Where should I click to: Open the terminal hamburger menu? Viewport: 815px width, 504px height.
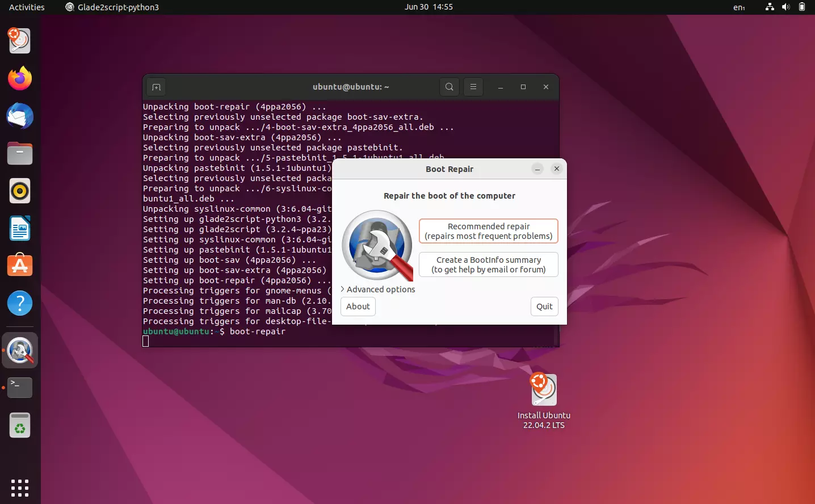coord(473,87)
